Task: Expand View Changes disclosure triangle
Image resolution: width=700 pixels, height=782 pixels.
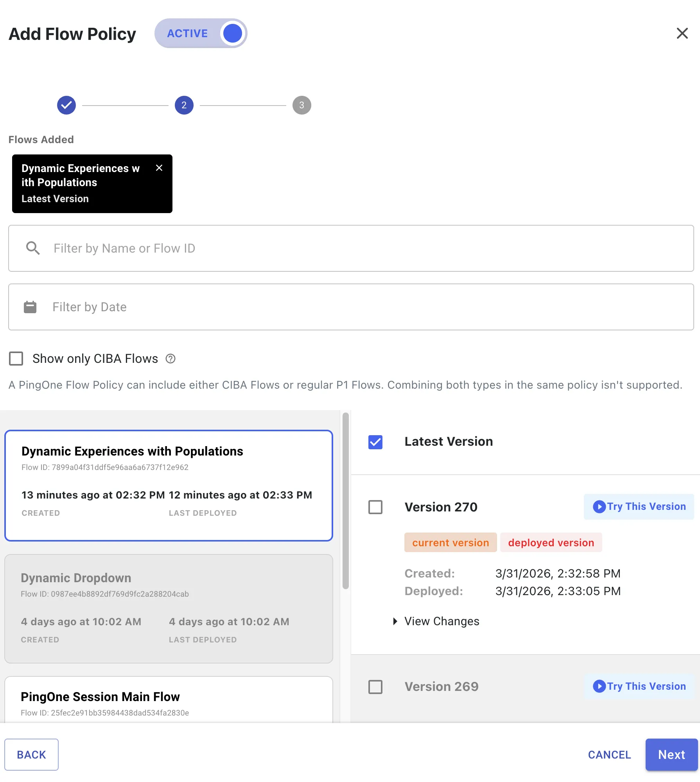Action: [395, 621]
